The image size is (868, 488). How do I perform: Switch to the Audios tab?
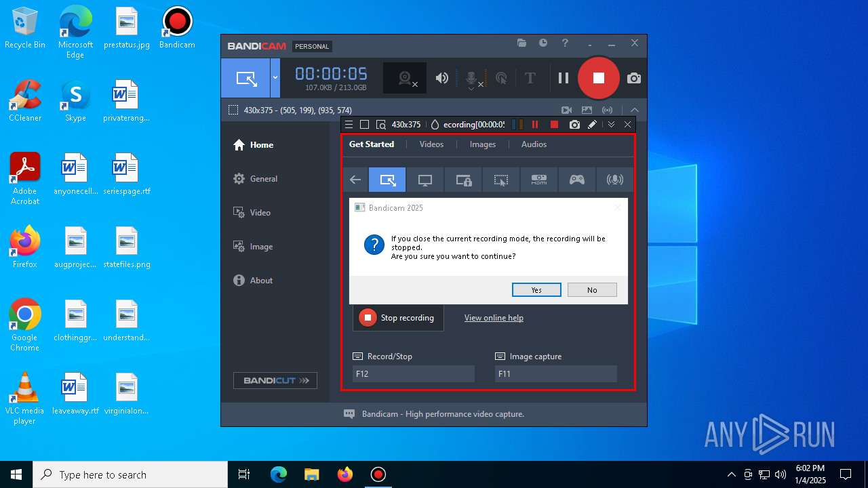point(534,144)
